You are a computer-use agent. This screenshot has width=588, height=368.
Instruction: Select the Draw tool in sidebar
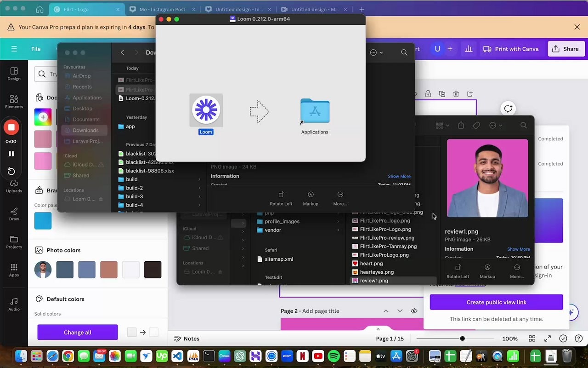click(14, 213)
